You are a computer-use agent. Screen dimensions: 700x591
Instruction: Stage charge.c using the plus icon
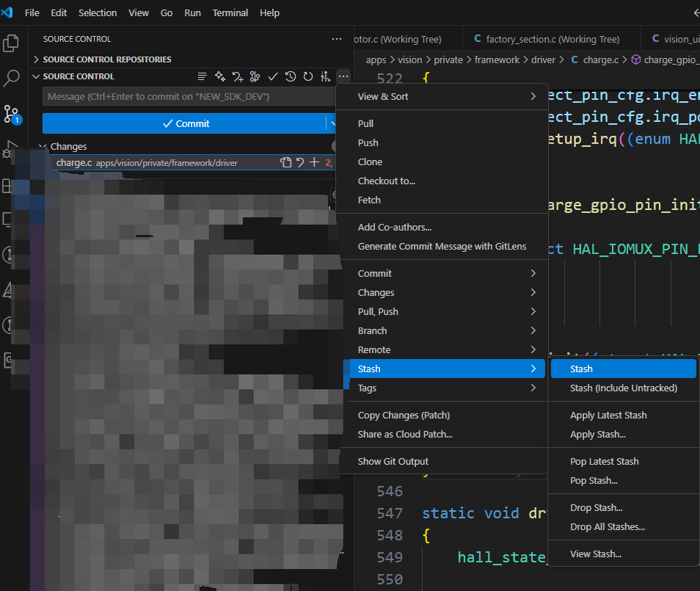pyautogui.click(x=313, y=162)
